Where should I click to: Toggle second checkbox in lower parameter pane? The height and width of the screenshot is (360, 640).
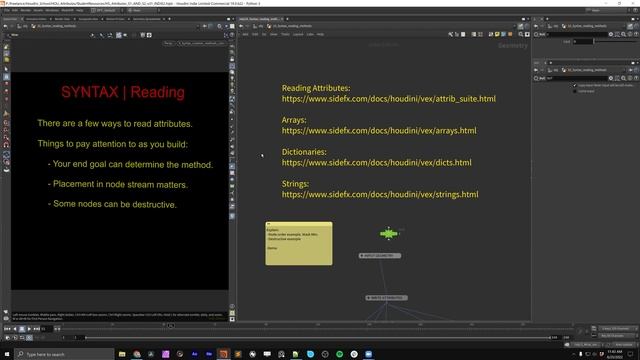point(575,91)
